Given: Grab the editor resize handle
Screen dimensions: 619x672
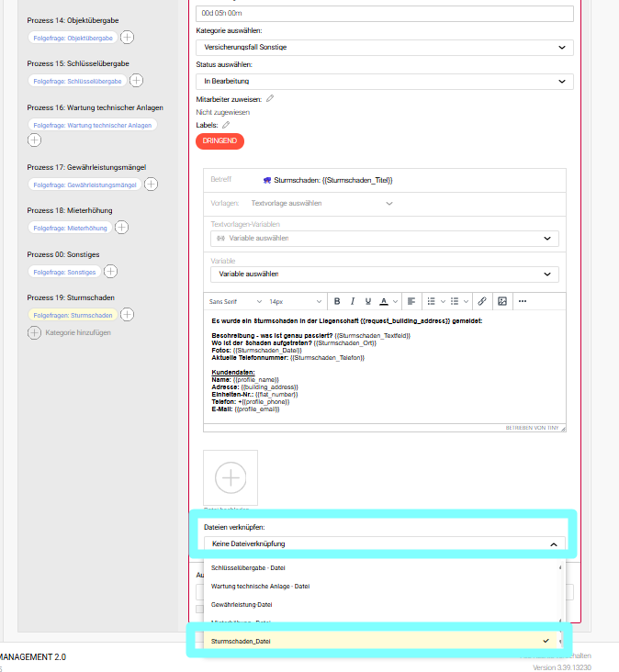Looking at the screenshot, I should [563, 428].
